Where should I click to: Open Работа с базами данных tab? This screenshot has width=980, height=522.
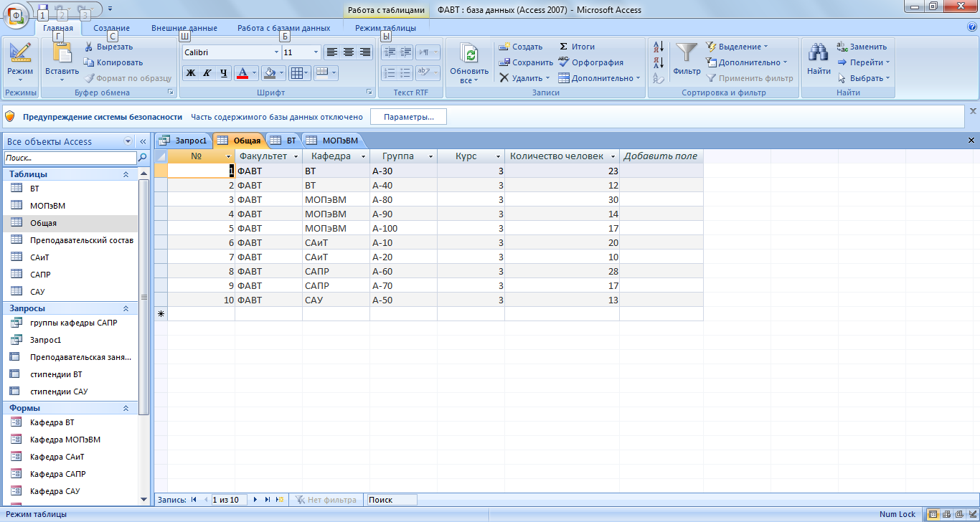(284, 28)
